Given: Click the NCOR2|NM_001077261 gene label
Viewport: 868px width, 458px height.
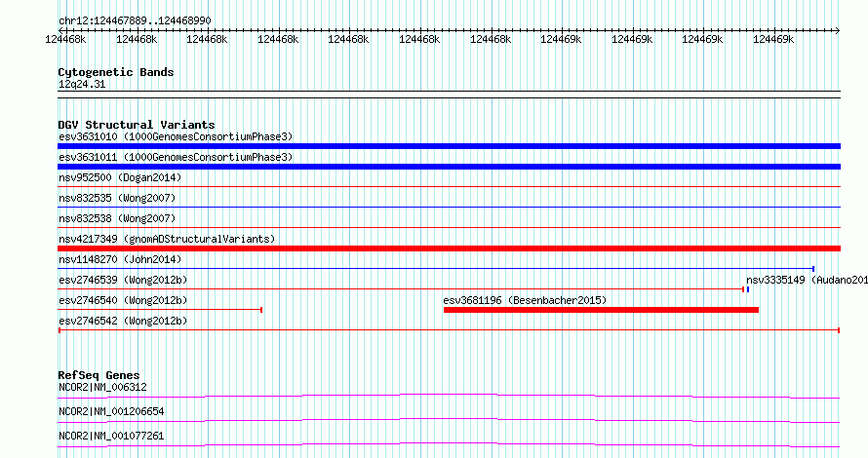Looking at the screenshot, I should (x=111, y=436).
